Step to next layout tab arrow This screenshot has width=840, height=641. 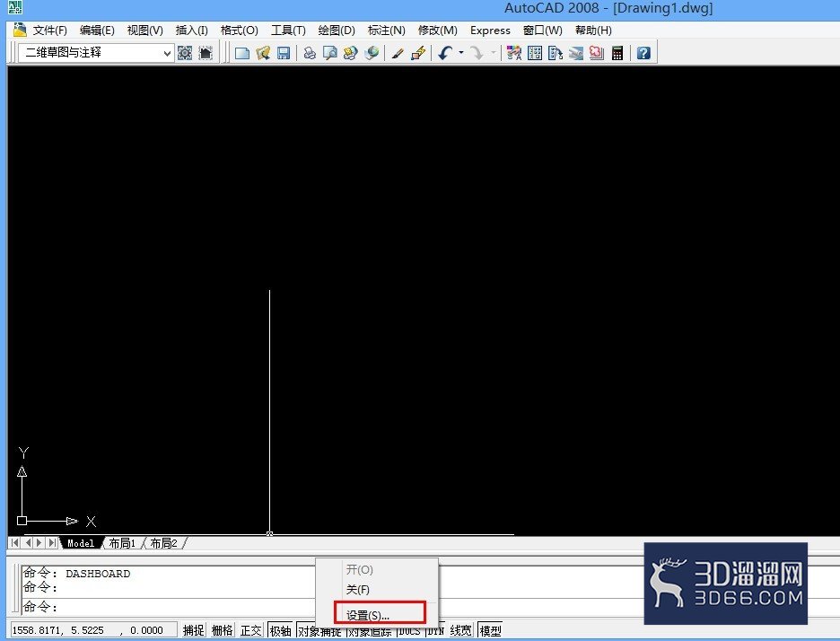(39, 542)
